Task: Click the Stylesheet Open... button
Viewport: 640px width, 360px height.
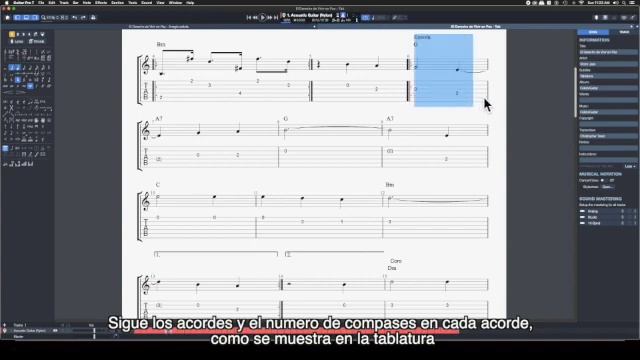Action: 607,187
